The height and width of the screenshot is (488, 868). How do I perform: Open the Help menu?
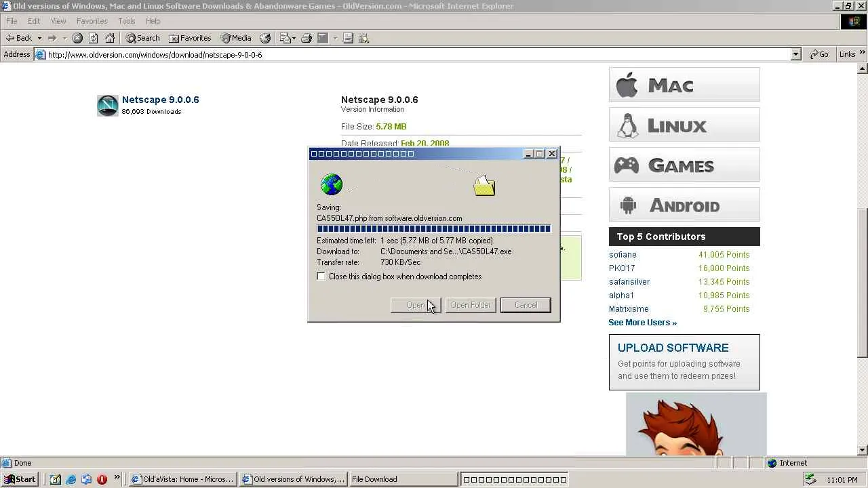coord(153,21)
